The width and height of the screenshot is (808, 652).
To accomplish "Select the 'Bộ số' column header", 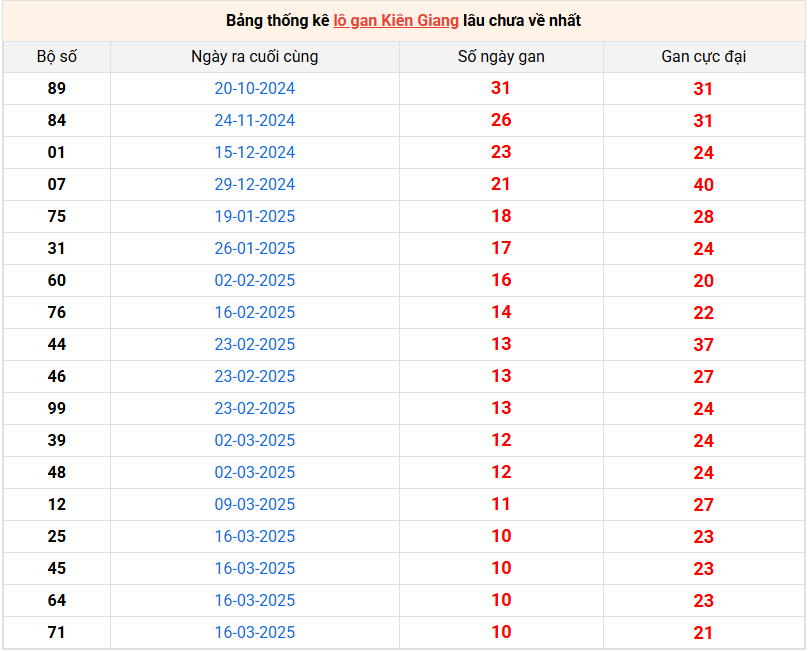I will point(57,57).
